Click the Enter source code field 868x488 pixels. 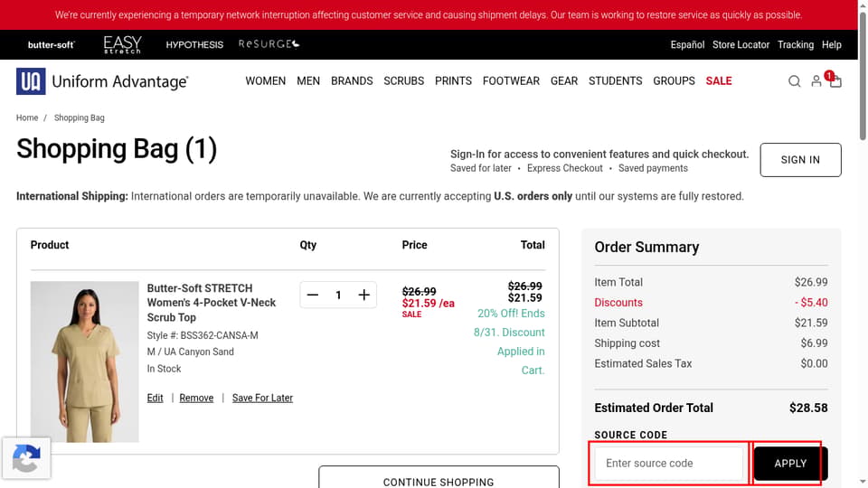click(x=668, y=463)
